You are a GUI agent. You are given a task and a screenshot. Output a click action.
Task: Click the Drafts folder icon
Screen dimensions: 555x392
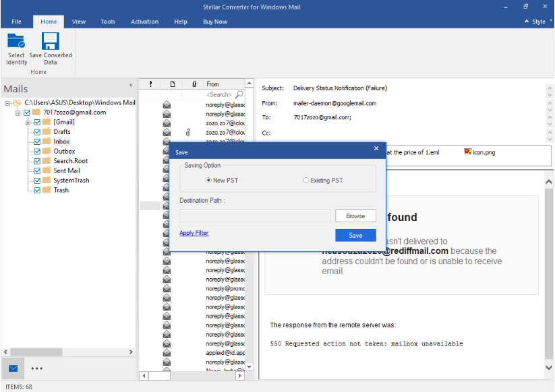coord(47,131)
